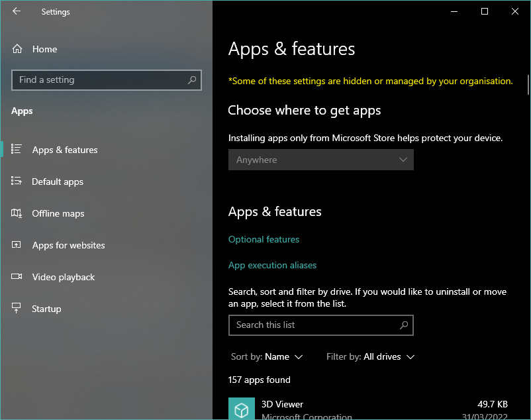Click the Search this list field
This screenshot has height=420, width=531.
tap(314, 325)
